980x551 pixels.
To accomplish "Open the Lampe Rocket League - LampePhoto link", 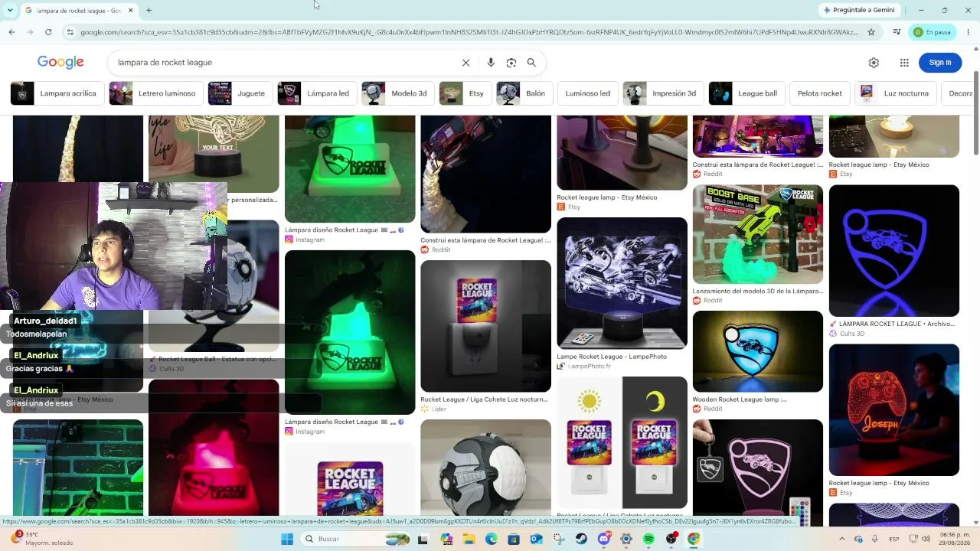I will [612, 357].
